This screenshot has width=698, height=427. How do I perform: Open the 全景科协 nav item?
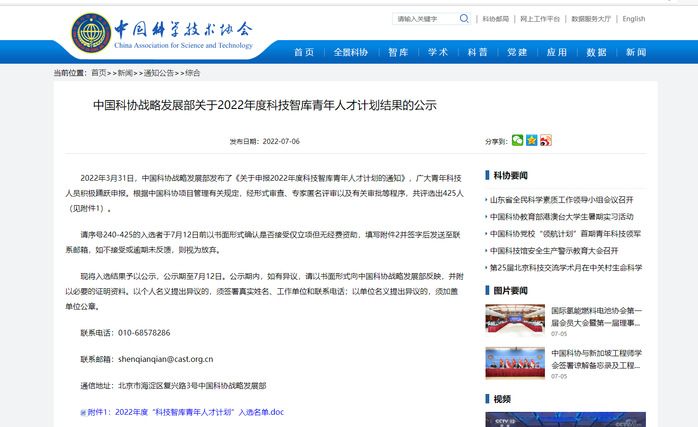pyautogui.click(x=351, y=52)
